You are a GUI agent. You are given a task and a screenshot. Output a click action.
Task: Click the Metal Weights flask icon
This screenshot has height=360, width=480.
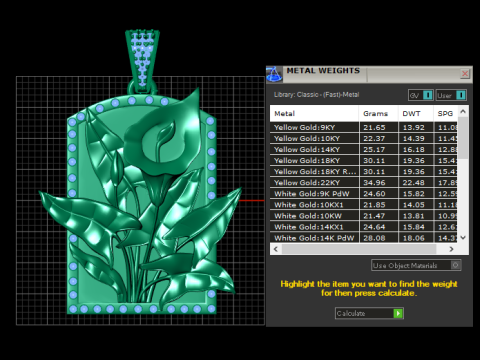point(274,74)
